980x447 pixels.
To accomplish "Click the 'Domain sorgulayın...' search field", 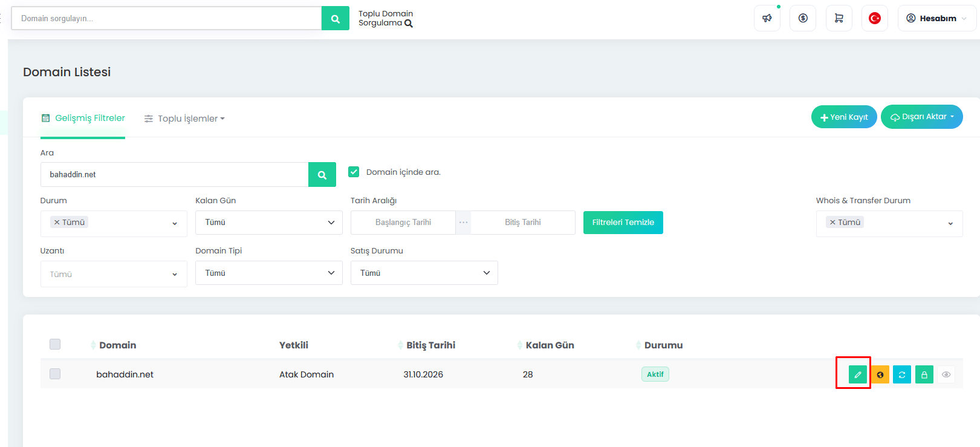I will [166, 18].
